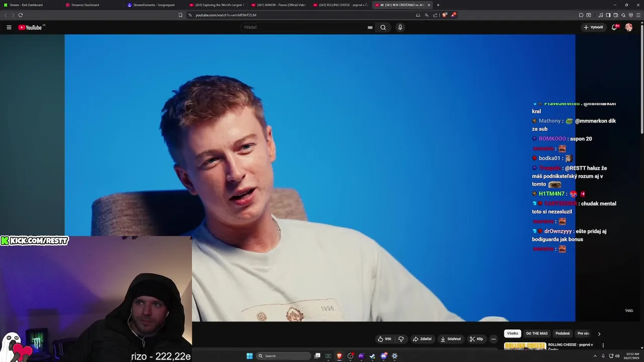Start voice search with microphone icon
The height and width of the screenshot is (362, 644).
400,28
